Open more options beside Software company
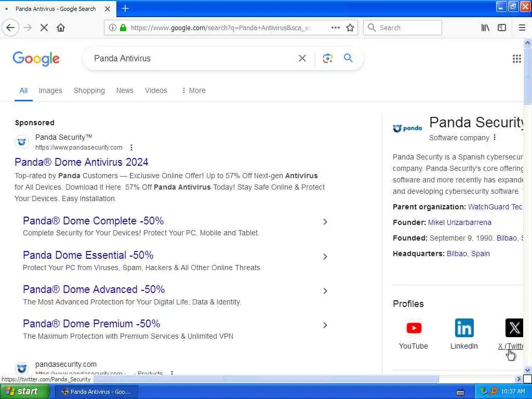This screenshot has width=532, height=399. 495,137
